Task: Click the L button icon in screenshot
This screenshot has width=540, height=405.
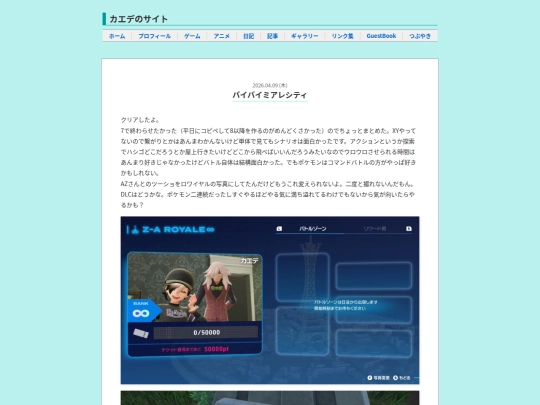Action: pos(279,229)
